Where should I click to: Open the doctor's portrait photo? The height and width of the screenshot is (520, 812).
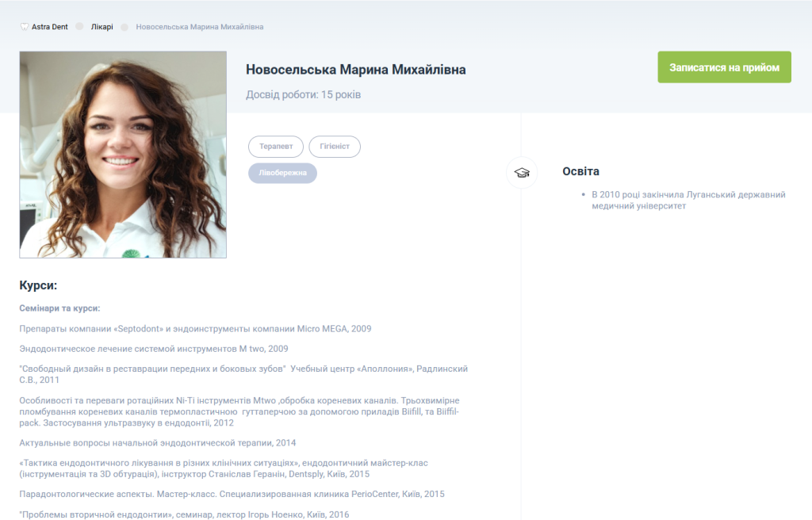123,155
